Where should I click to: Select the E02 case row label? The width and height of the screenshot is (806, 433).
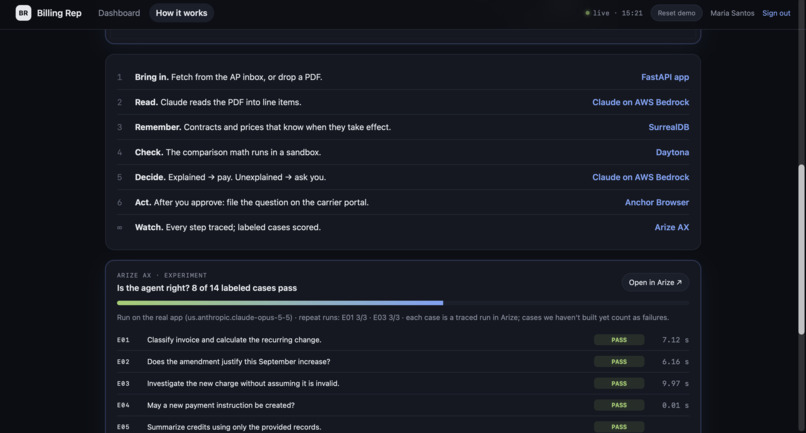click(x=123, y=362)
